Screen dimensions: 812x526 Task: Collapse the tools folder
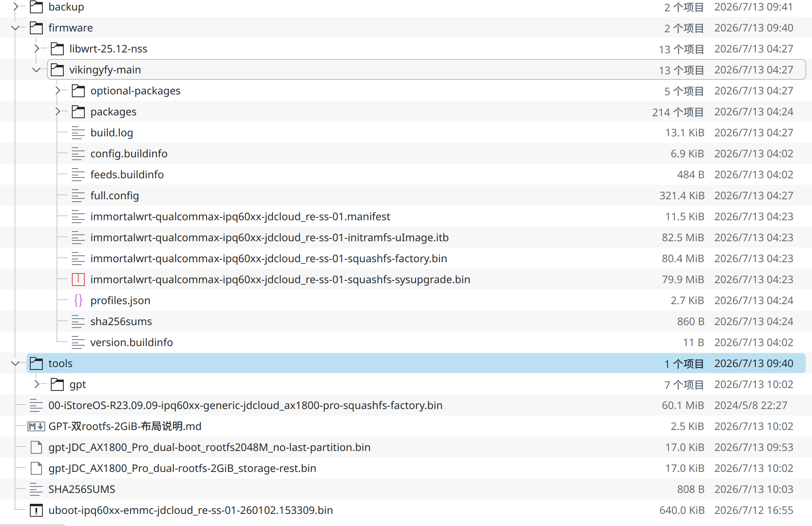coord(16,363)
